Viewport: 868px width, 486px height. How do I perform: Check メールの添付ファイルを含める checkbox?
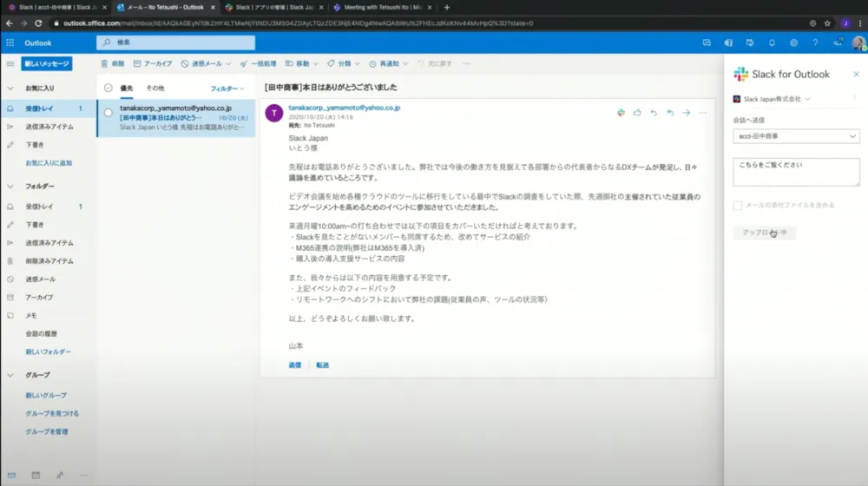(x=737, y=206)
